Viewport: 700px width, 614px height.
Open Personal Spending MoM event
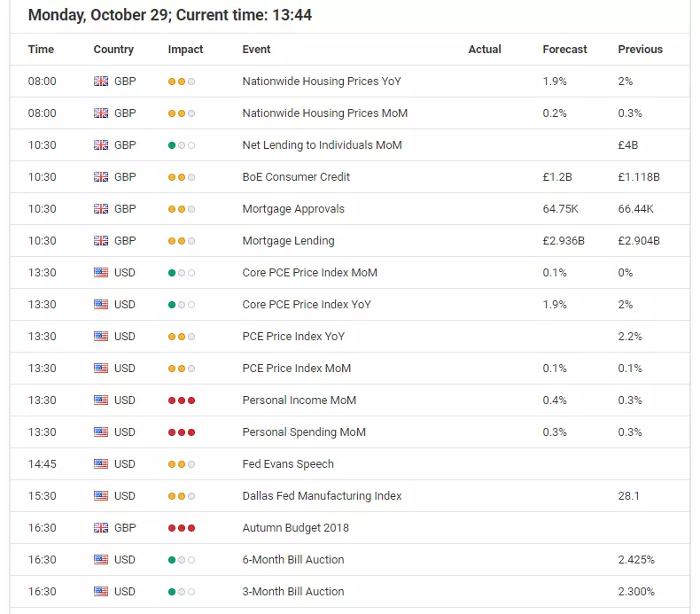[304, 432]
